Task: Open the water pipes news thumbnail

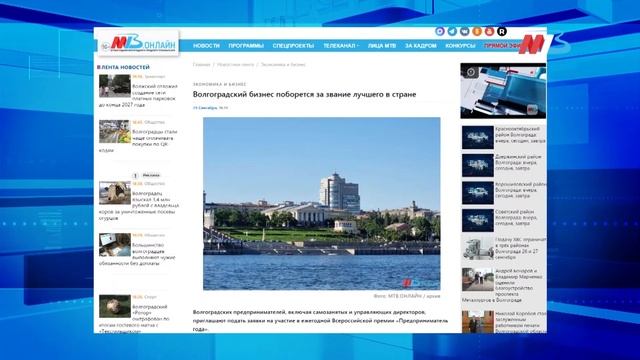Action: (478, 248)
